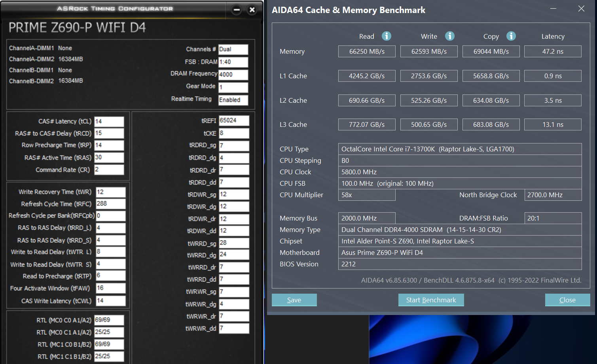Click the tWRRD_sg value field
The width and height of the screenshot is (597, 364).
[234, 243]
